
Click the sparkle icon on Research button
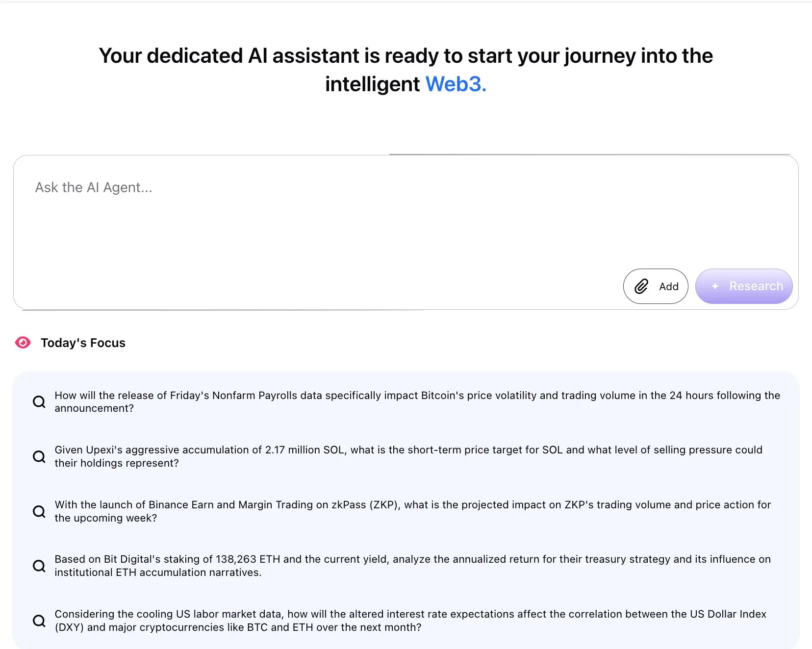[x=715, y=286]
